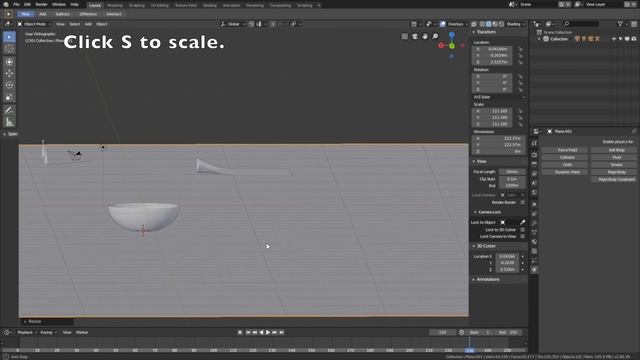
Task: Click the Scale Z value field
Action: click(x=492, y=124)
